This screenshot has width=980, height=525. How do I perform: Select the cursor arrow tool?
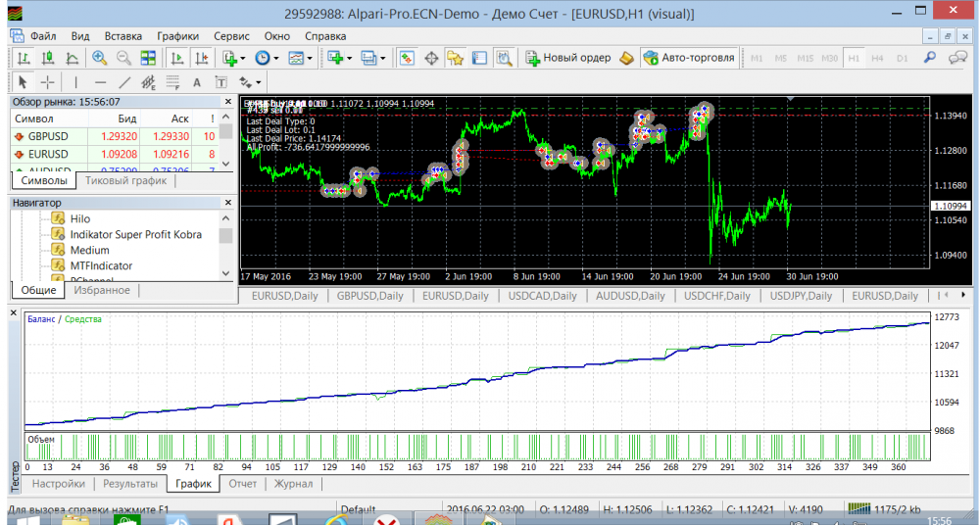[23, 82]
